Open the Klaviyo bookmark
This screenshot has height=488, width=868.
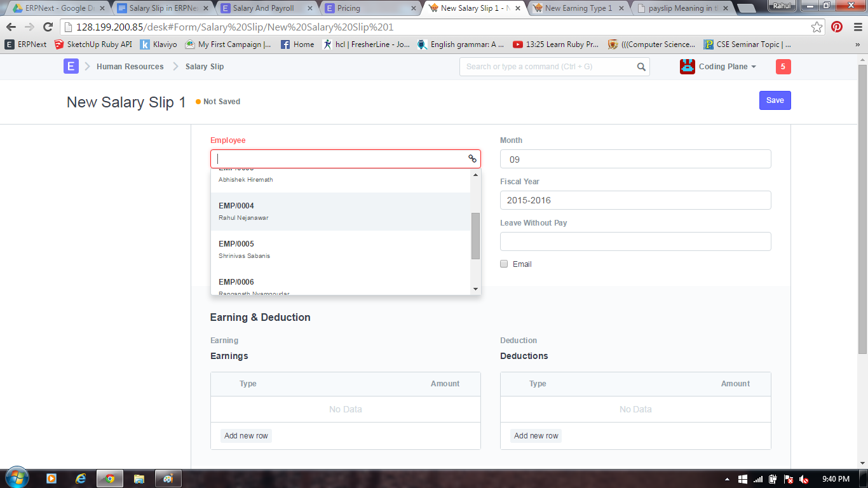point(158,44)
